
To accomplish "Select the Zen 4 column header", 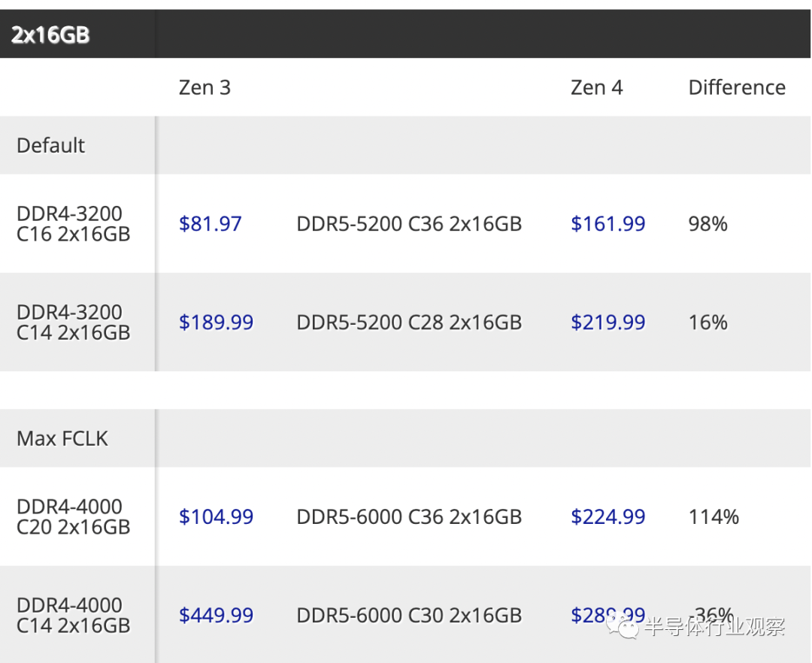I will [x=596, y=88].
